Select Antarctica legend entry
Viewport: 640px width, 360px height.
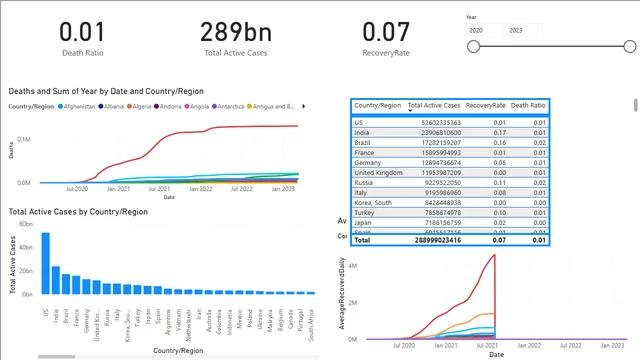pos(228,107)
